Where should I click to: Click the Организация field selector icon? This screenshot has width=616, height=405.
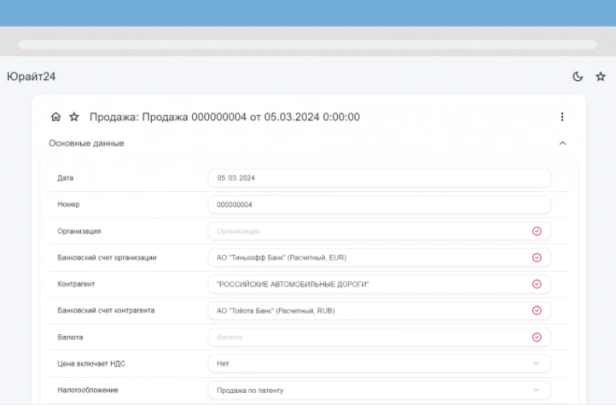tap(536, 231)
